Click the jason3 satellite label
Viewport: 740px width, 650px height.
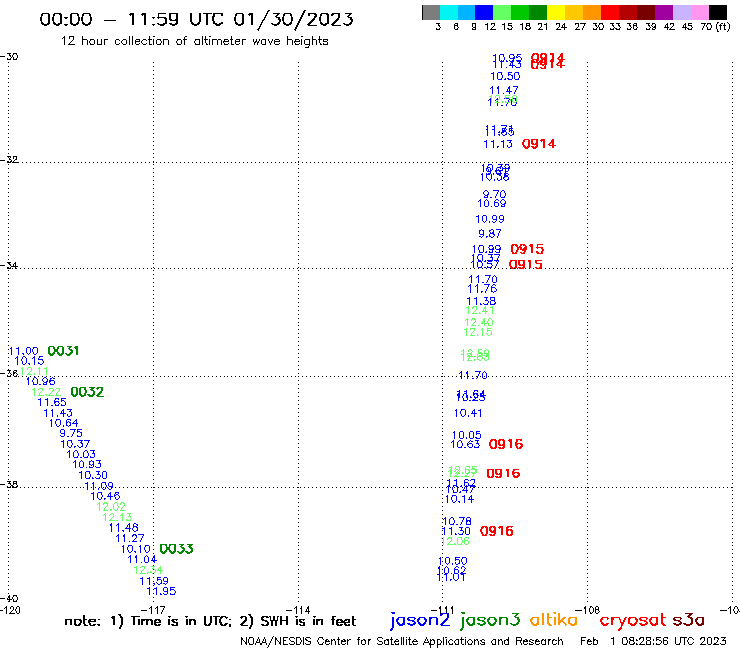[x=490, y=620]
